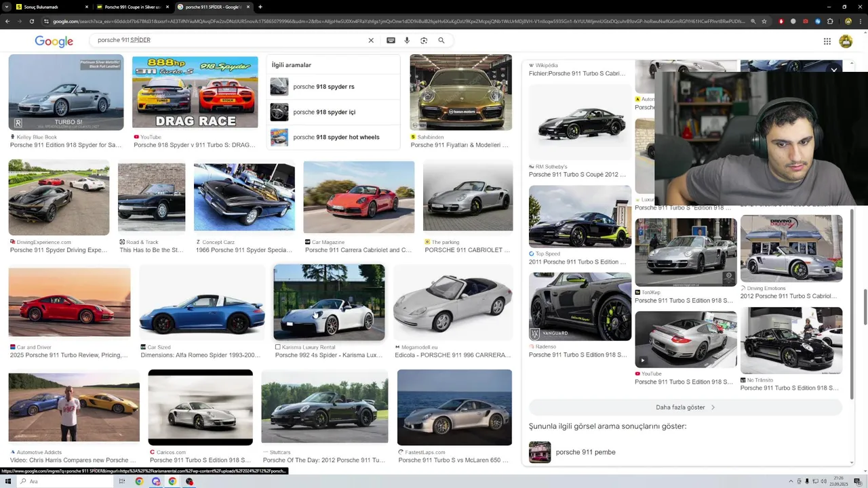Open the Road & Track black roadster thumbnail
The width and height of the screenshot is (868, 488).
[151, 197]
